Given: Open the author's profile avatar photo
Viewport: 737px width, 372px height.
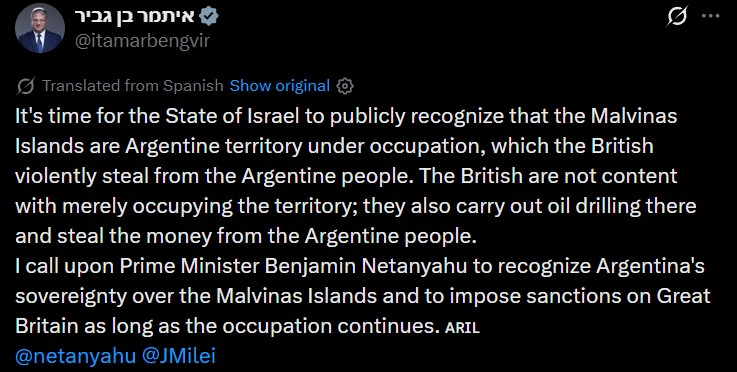Looking at the screenshot, I should pos(40,28).
